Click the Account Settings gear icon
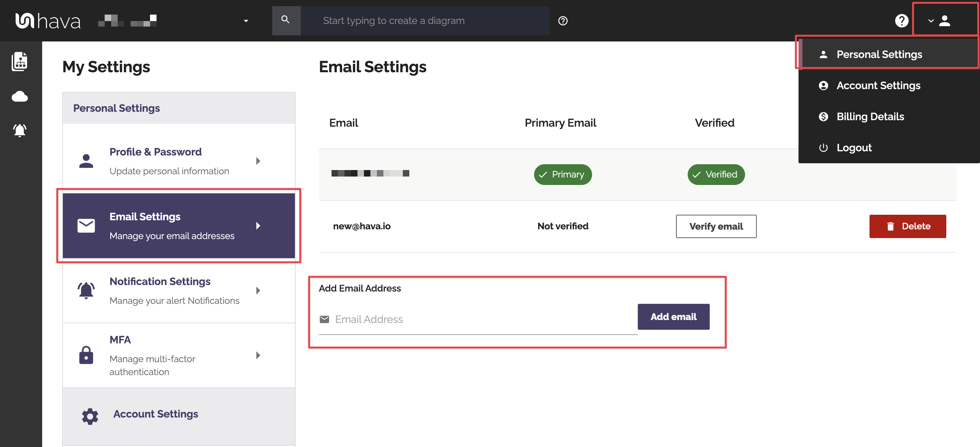Viewport: 980px width, 447px height. click(x=90, y=416)
